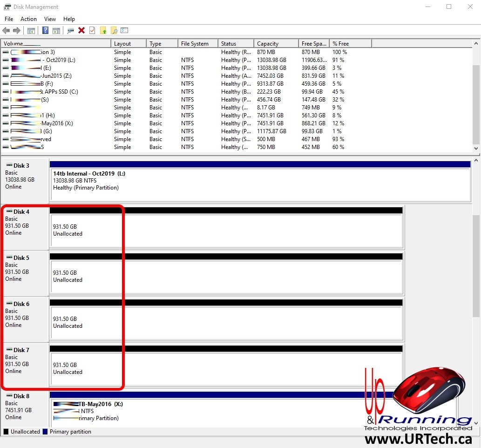Click Show/Hide Console Tree toolbar icon
Screen dimensions: 481x448
(31, 31)
